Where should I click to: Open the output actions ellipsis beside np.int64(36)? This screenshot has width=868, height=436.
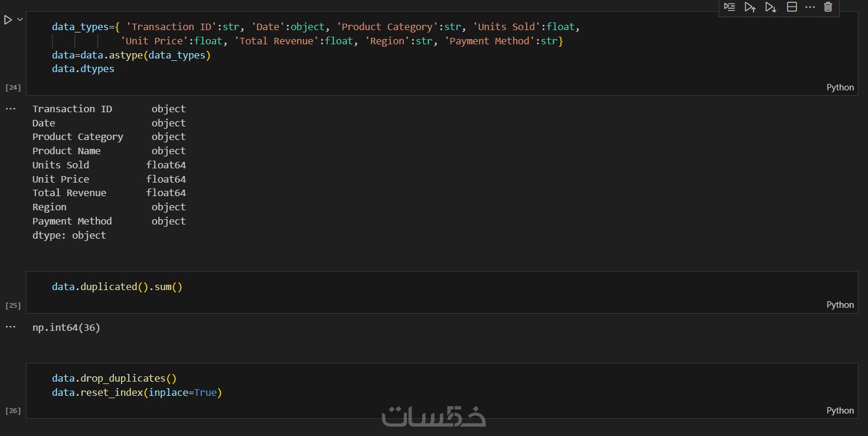[x=11, y=327]
